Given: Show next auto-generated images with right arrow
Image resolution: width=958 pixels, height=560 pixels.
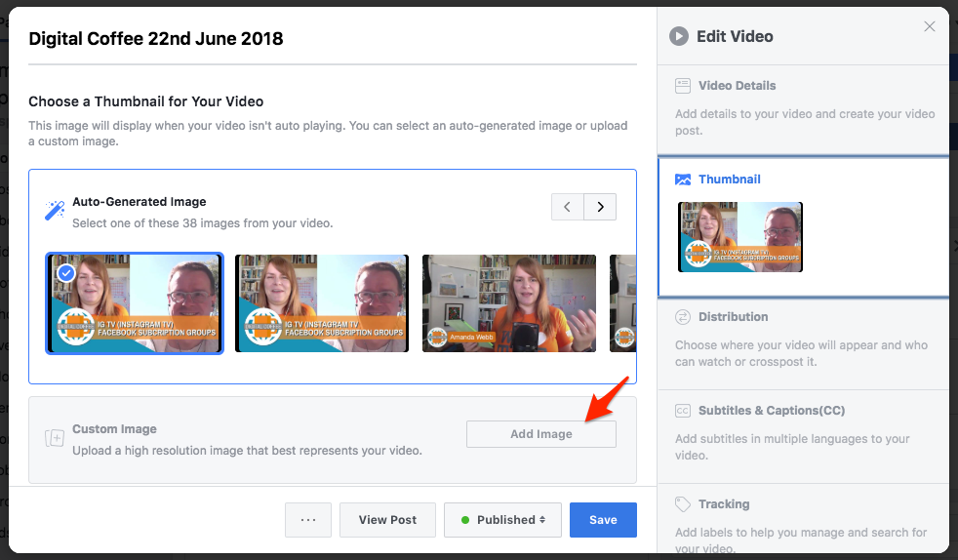Looking at the screenshot, I should pyautogui.click(x=600, y=207).
